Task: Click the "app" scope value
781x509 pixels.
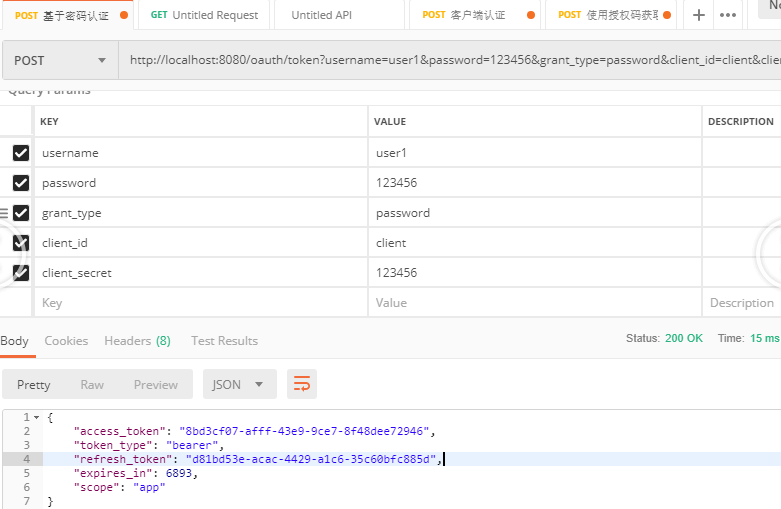Action: [x=149, y=487]
